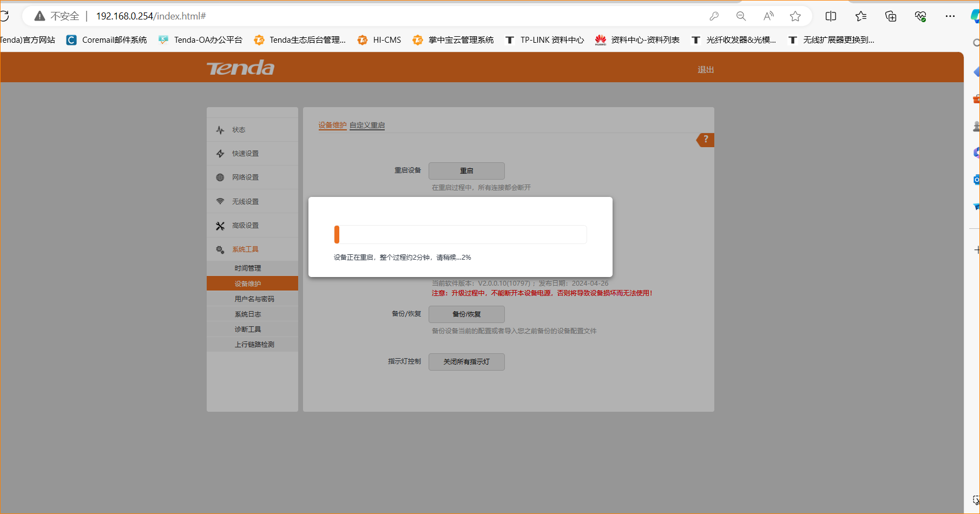This screenshot has height=514, width=980.
Task: Open the TP-LINK resource center bookmark
Action: tap(544, 40)
